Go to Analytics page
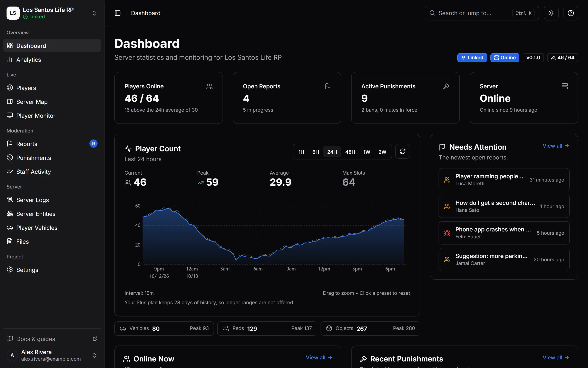Image resolution: width=588 pixels, height=368 pixels. click(52, 60)
